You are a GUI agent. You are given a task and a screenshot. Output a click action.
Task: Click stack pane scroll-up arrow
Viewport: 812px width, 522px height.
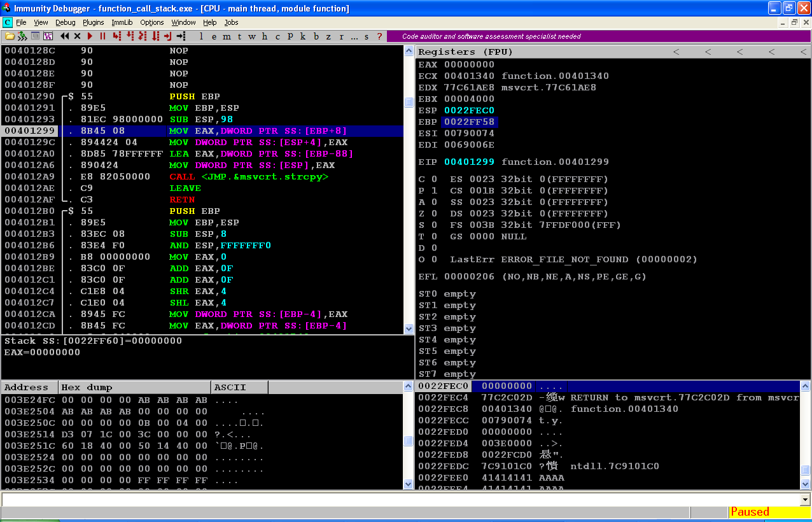(x=805, y=386)
